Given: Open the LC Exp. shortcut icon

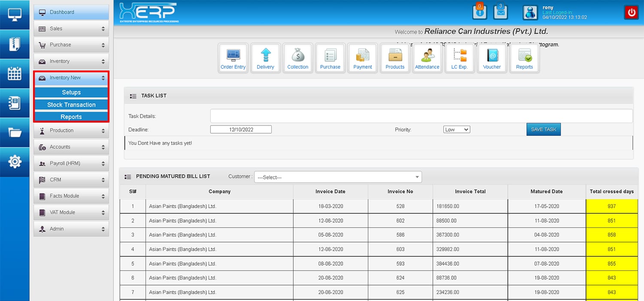Looking at the screenshot, I should tap(459, 58).
